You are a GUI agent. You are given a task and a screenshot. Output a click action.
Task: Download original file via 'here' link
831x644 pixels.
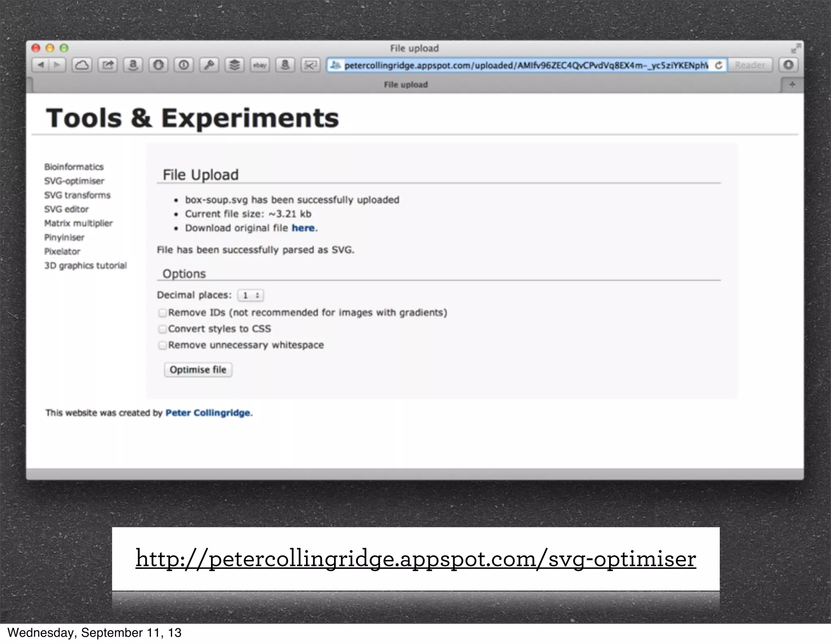pos(303,228)
